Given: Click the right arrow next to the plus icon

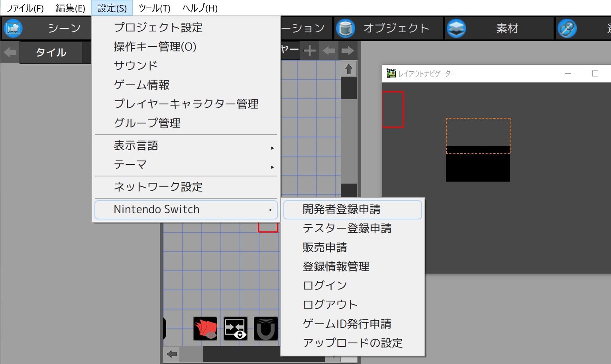Looking at the screenshot, I should pos(348,51).
